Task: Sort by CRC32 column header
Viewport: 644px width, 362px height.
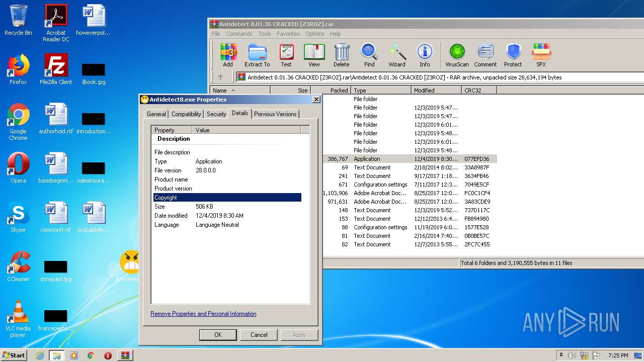Action: tap(479, 90)
